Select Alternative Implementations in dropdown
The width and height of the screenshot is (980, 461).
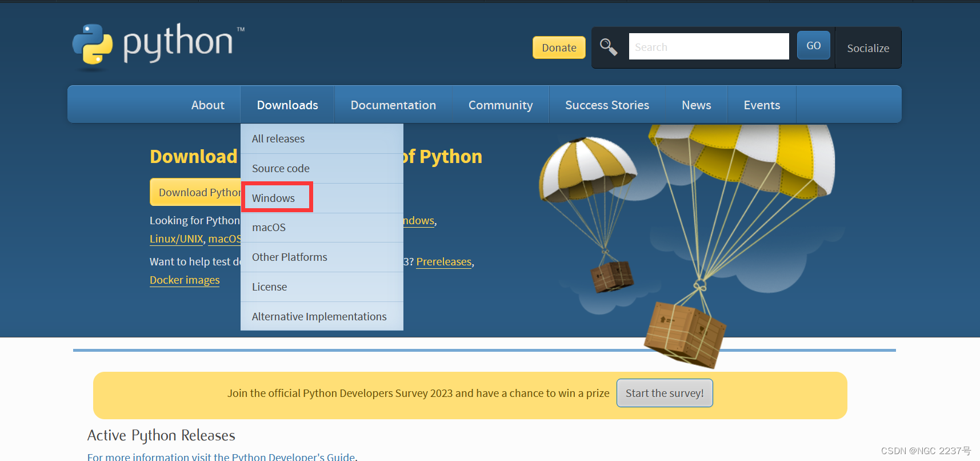(322, 316)
